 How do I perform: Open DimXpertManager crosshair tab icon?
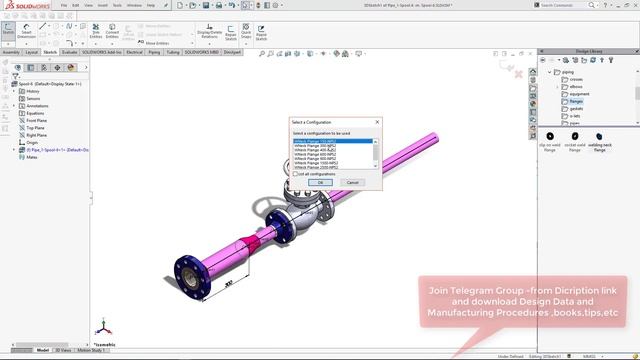pyautogui.click(x=57, y=67)
